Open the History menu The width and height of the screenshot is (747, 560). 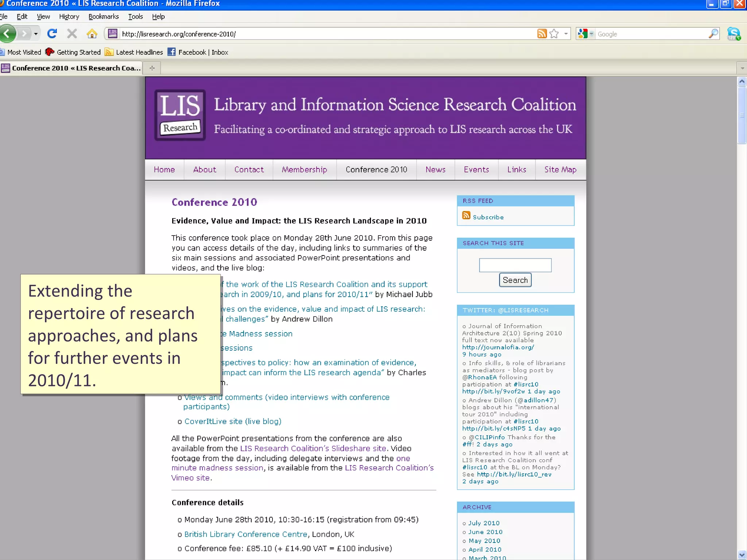click(69, 16)
